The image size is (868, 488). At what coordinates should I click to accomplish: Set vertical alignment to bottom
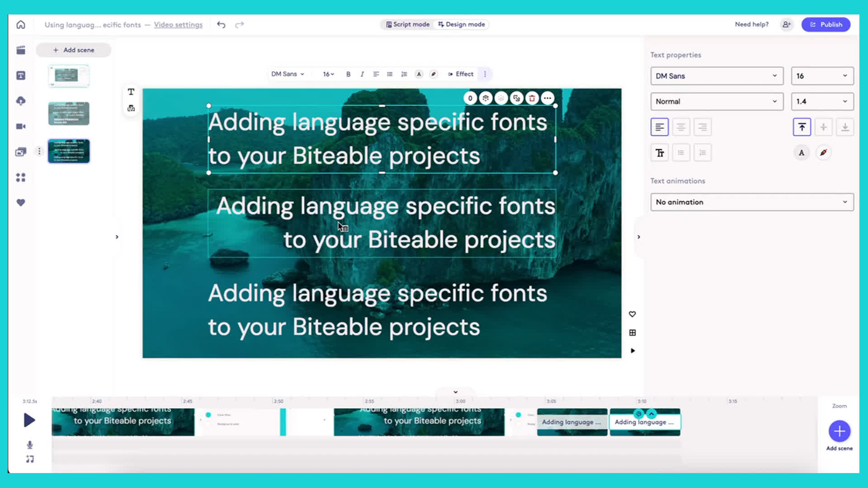844,127
